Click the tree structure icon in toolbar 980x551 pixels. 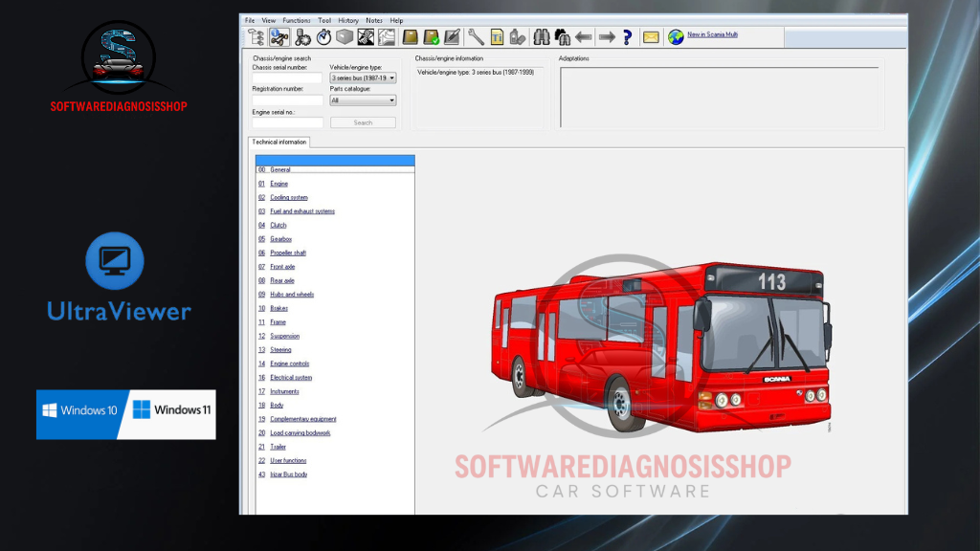coord(256,37)
